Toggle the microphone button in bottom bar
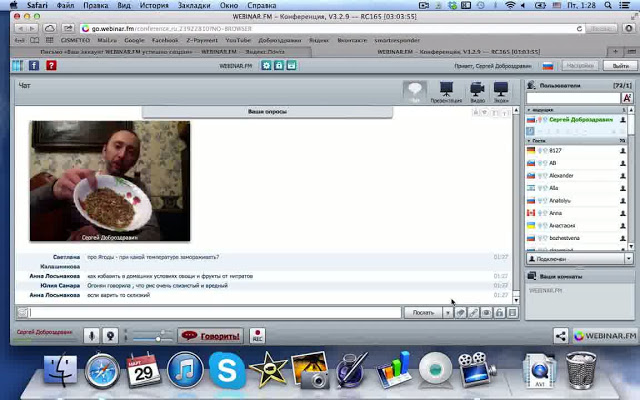 click(x=92, y=336)
